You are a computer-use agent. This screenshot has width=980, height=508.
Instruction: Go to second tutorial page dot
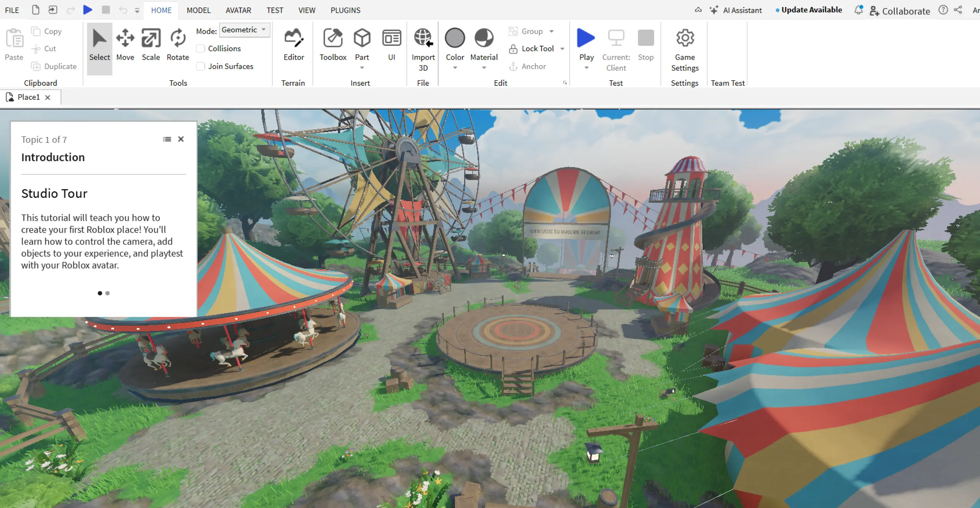point(107,293)
